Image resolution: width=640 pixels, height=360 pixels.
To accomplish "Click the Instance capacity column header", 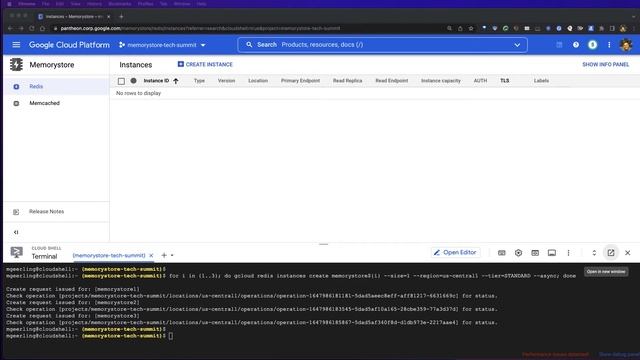I will pos(441,81).
